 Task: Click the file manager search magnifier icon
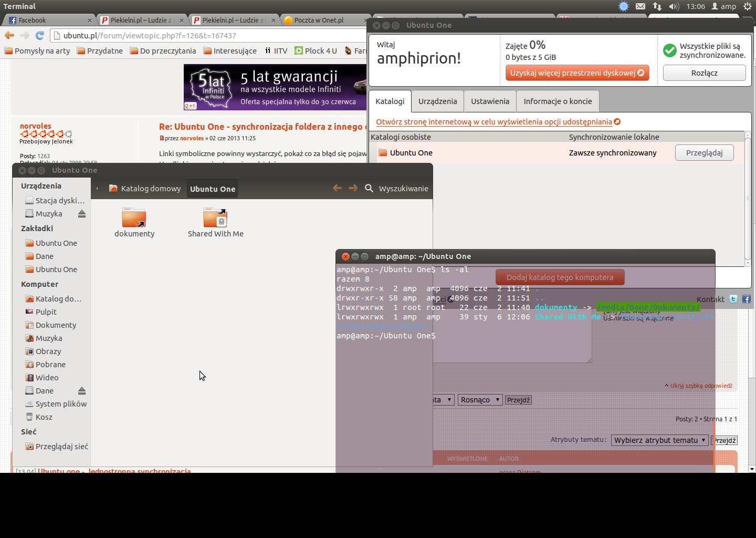369,188
